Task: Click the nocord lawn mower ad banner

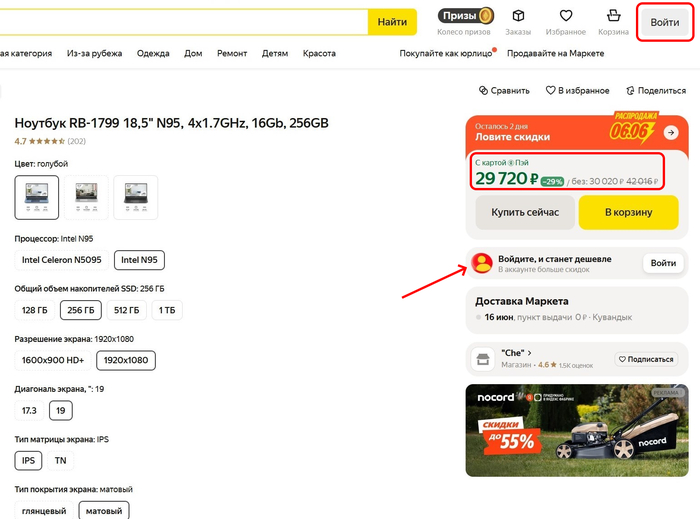Action: [x=576, y=430]
